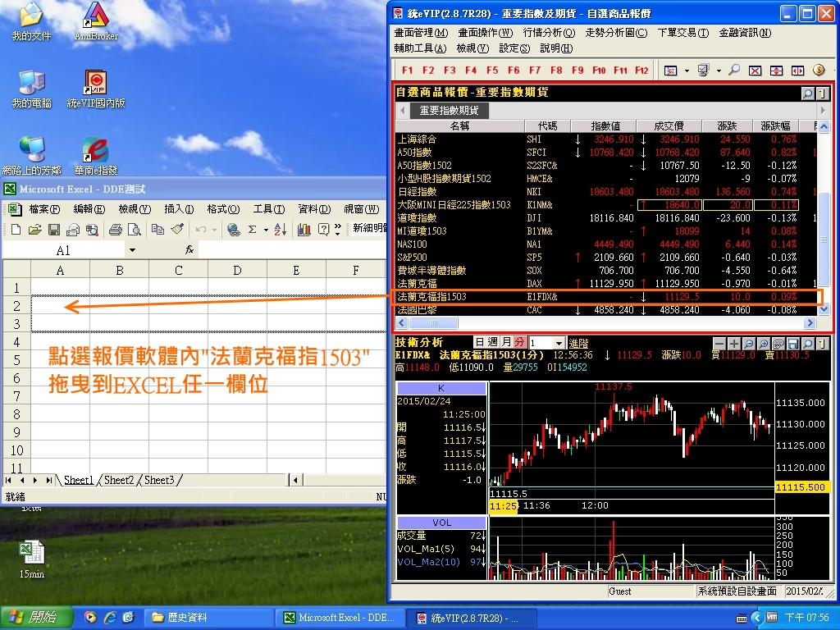
Task: Click the comment bubble icon in the chart toolbar
Action: click(778, 344)
